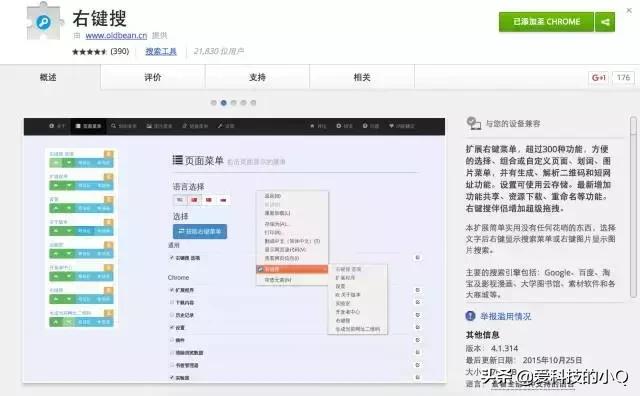Click the edit icon on 历史记录 row
The width and height of the screenshot is (640, 396).
tap(418, 315)
